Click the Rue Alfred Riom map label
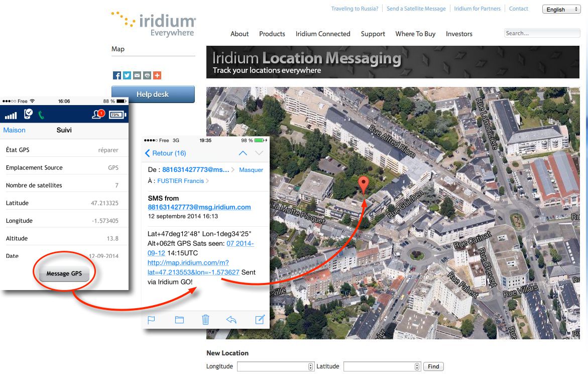This screenshot has height=377, width=588. (x=392, y=142)
